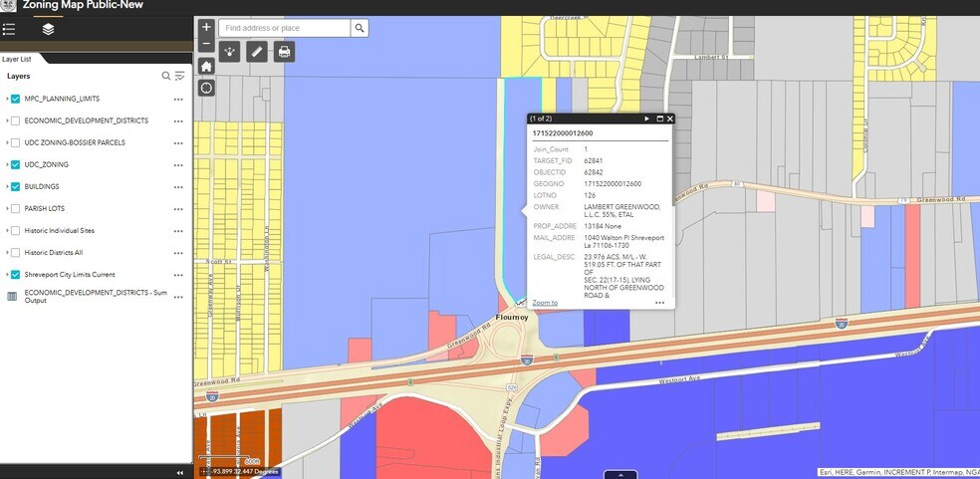Click the Layers stack icon

48,30
